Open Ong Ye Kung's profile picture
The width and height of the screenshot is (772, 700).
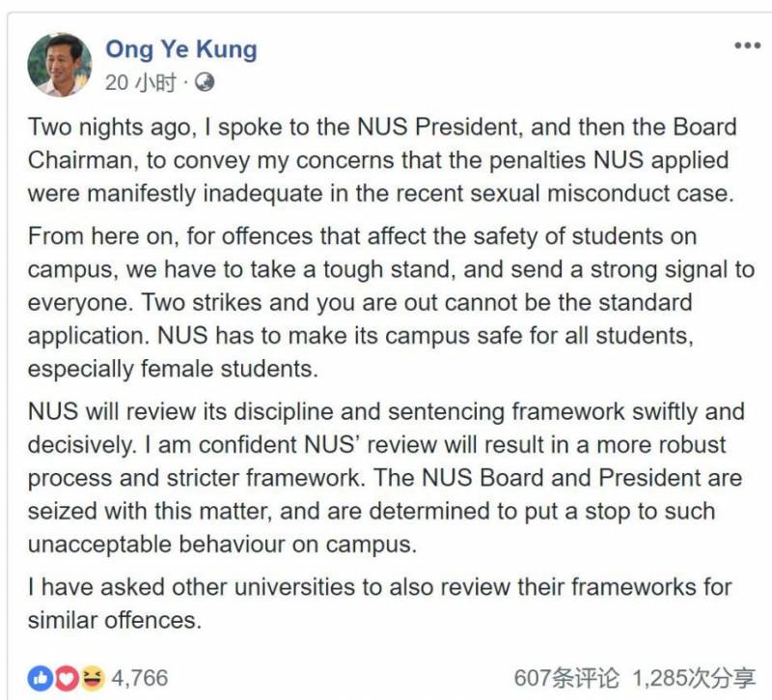coord(58,65)
